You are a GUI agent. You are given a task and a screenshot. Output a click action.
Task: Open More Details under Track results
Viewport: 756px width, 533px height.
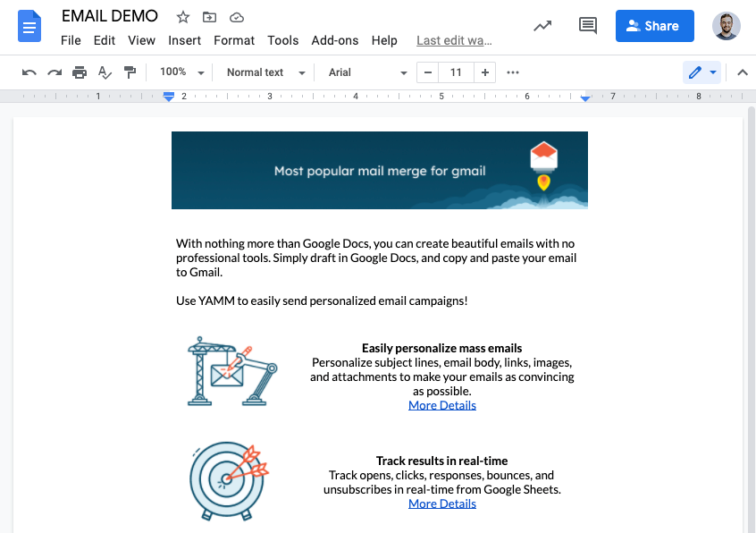point(441,503)
